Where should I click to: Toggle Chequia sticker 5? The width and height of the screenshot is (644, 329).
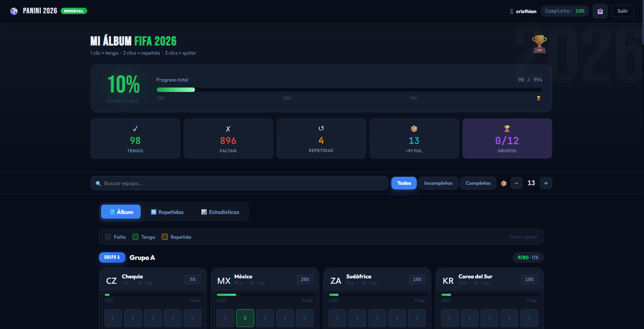[x=193, y=318]
